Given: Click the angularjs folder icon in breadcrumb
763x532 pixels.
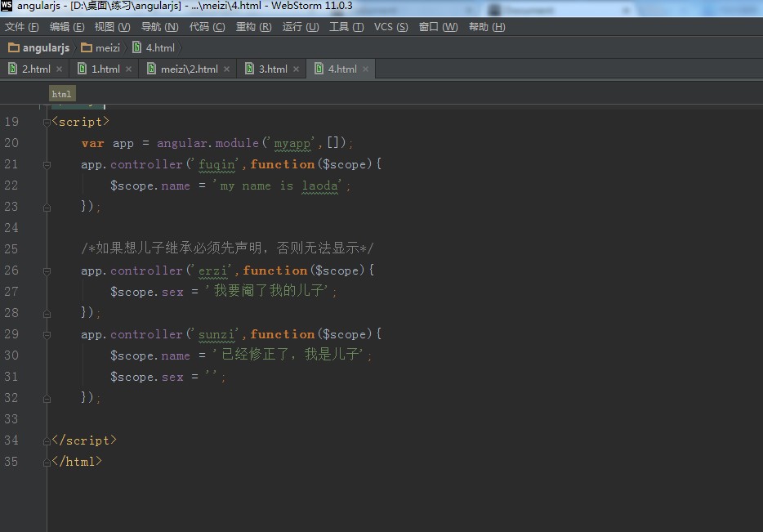Looking at the screenshot, I should 14,47.
